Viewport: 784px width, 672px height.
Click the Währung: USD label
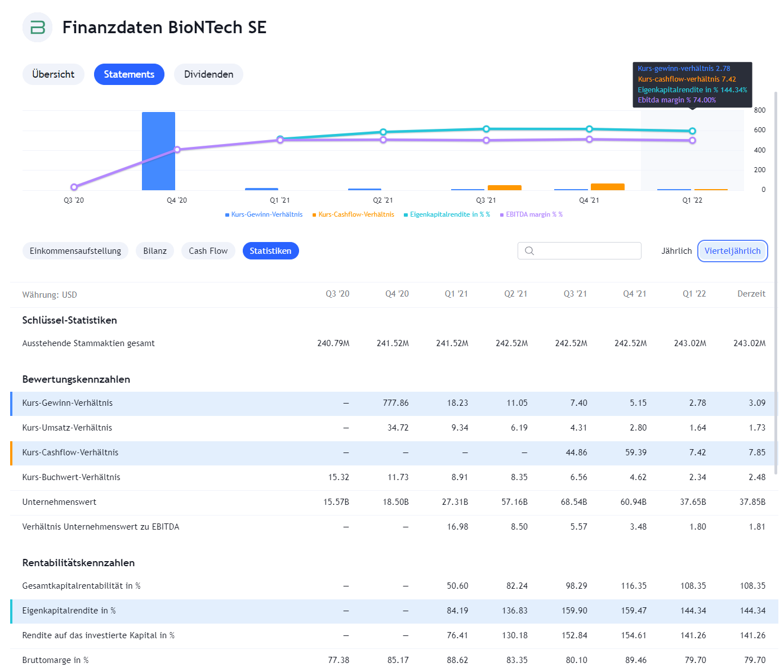[x=50, y=295]
